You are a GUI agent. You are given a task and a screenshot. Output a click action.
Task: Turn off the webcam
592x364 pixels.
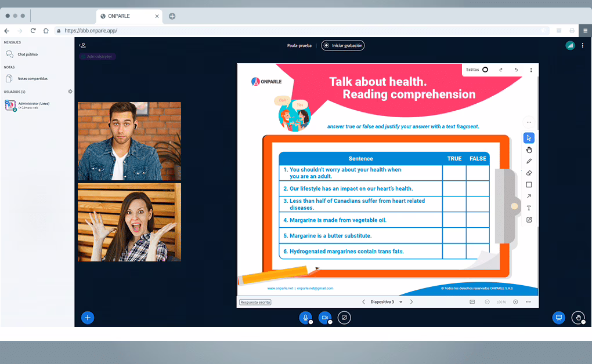coord(325,318)
